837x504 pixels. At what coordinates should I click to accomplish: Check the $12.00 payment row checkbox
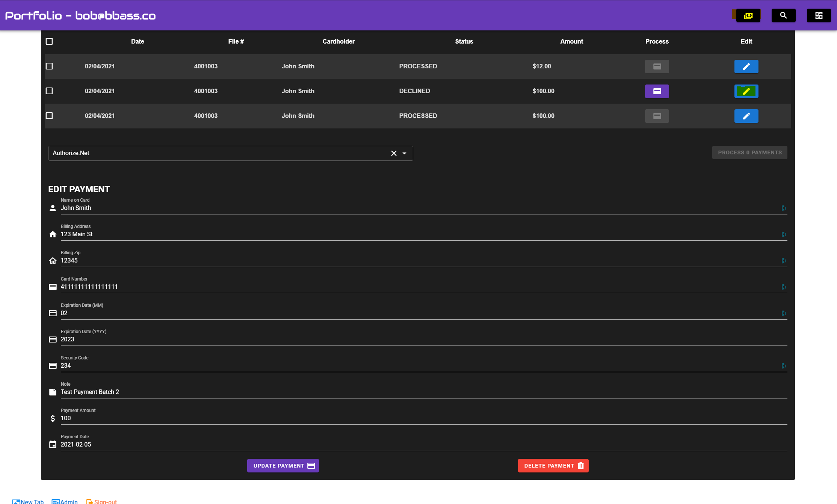49,66
